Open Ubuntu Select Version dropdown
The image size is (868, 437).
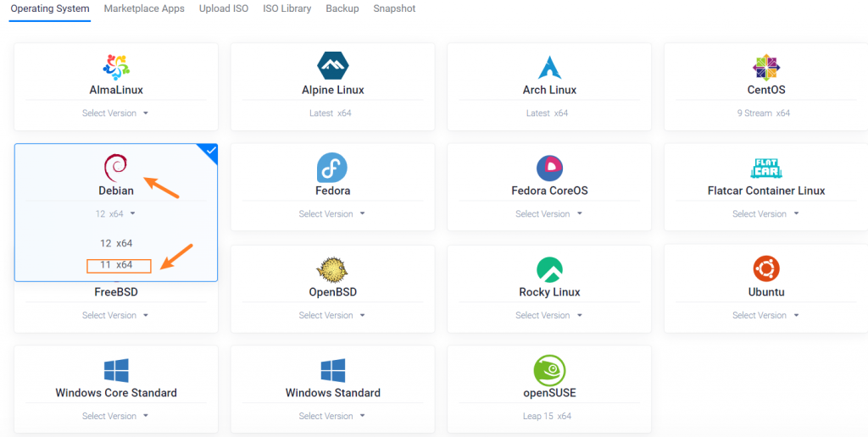click(x=766, y=315)
